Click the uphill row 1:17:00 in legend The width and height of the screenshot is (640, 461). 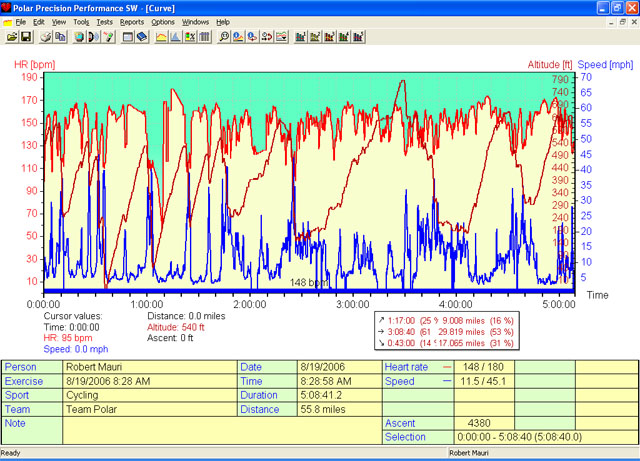click(446, 321)
